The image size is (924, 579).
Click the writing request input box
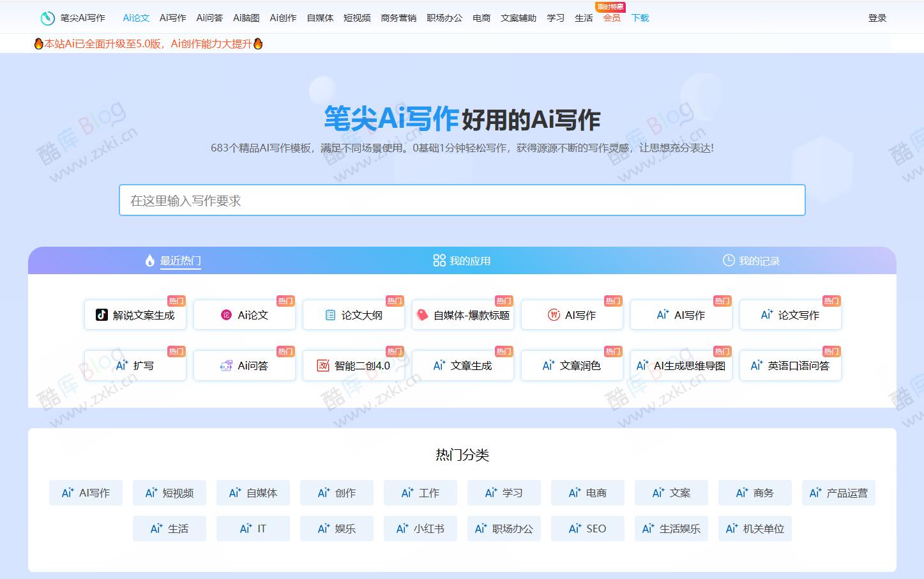tap(462, 200)
